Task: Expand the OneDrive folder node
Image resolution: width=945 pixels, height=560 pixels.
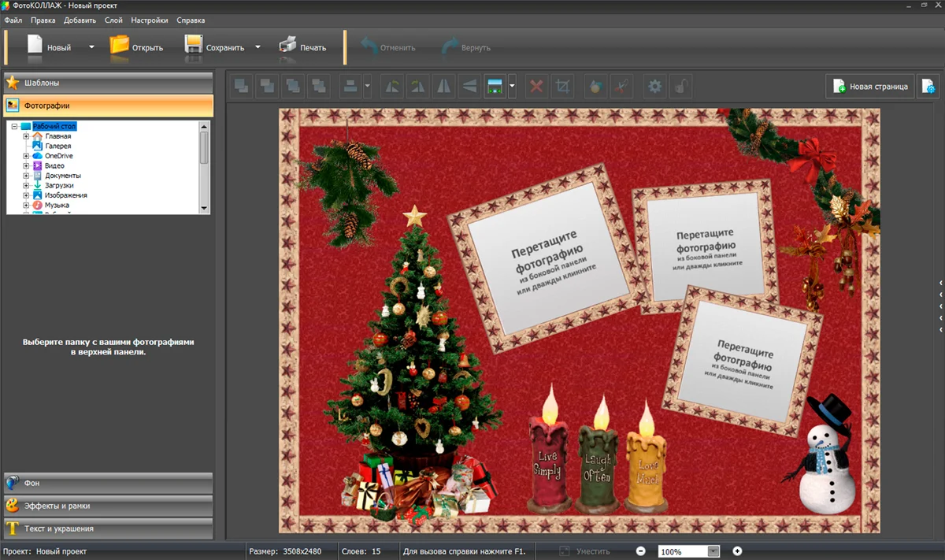Action: click(26, 156)
